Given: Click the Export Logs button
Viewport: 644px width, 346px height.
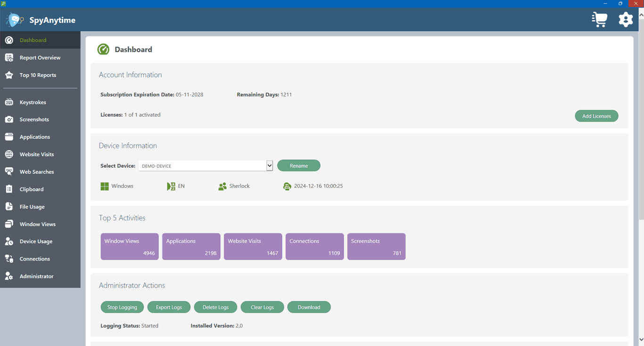Looking at the screenshot, I should [x=169, y=307].
